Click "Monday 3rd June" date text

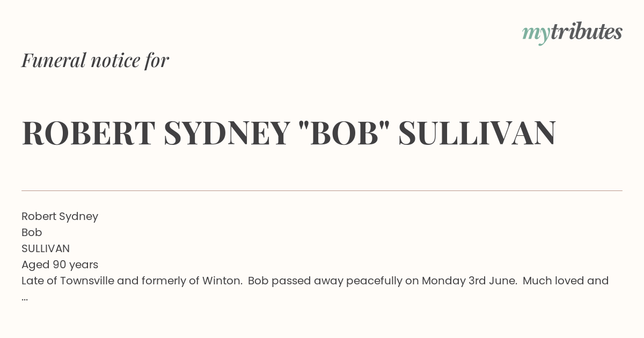tap(469, 281)
